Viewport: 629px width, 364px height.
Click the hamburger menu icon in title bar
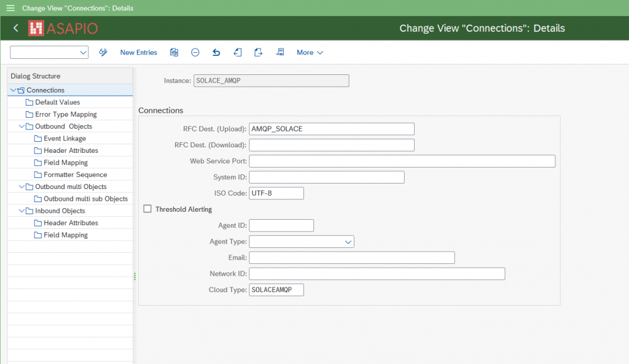click(10, 8)
